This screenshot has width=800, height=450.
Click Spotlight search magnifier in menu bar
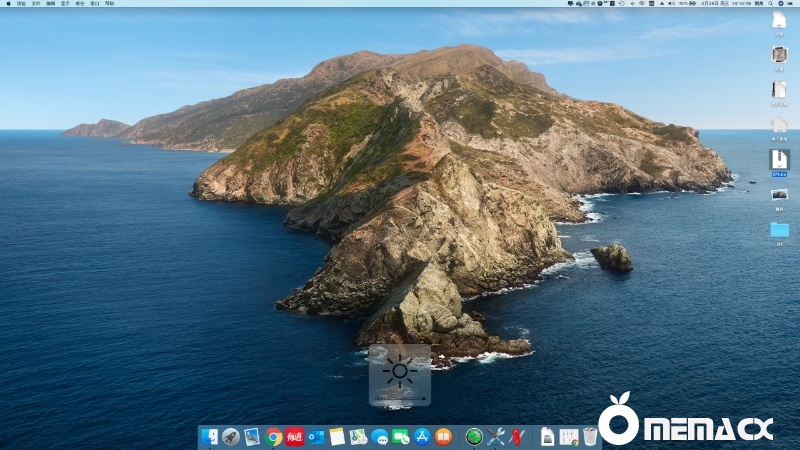click(771, 4)
